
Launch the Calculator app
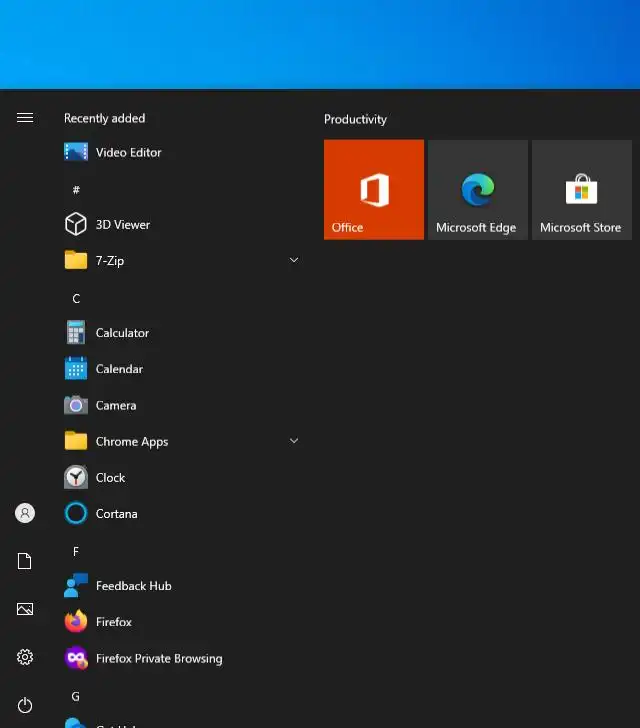[x=181, y=333]
